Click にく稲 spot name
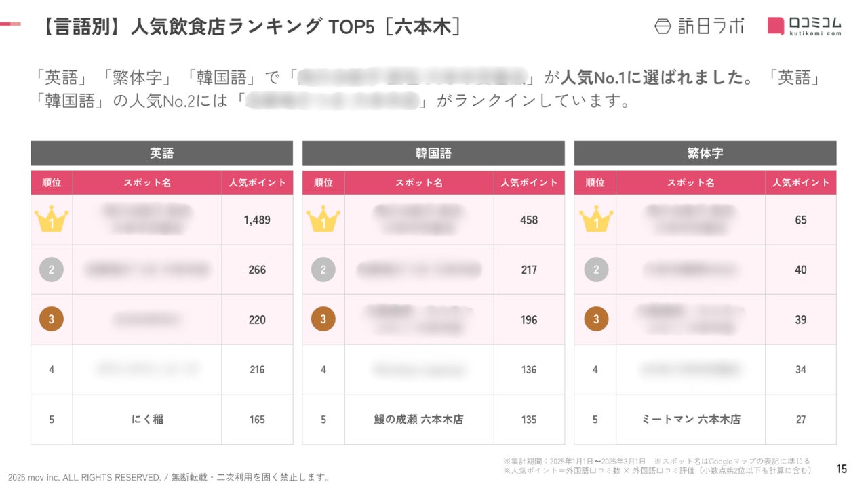This screenshot has height=488, width=868. pyautogui.click(x=147, y=420)
